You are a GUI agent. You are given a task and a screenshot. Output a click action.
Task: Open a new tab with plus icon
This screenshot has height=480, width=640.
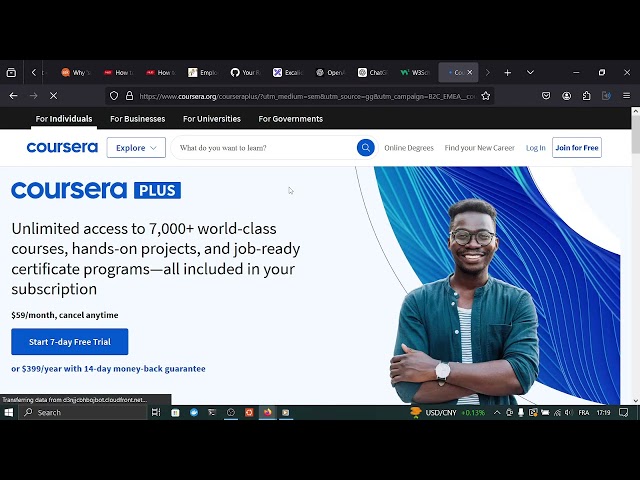click(507, 73)
